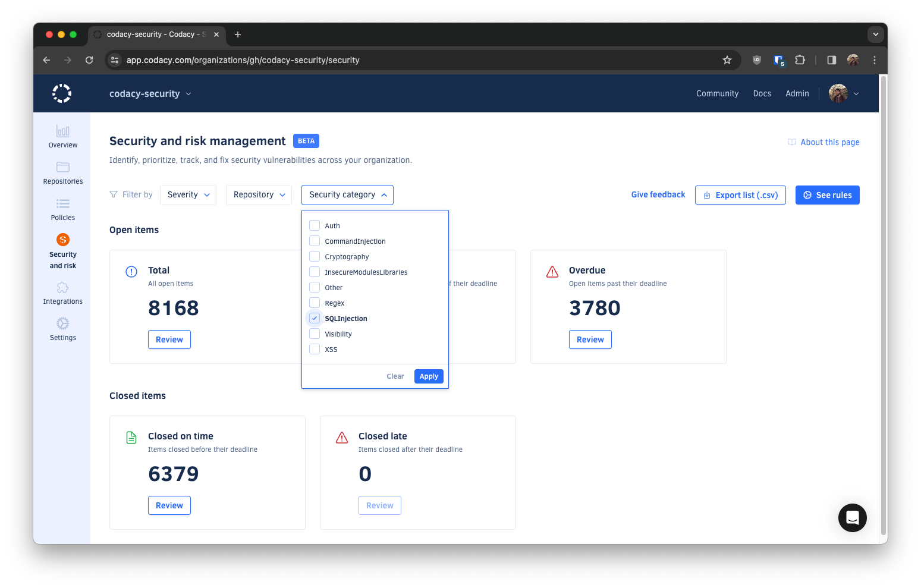Check the InsecureModulesLibraries checkbox
This screenshot has width=921, height=588.
tap(315, 272)
